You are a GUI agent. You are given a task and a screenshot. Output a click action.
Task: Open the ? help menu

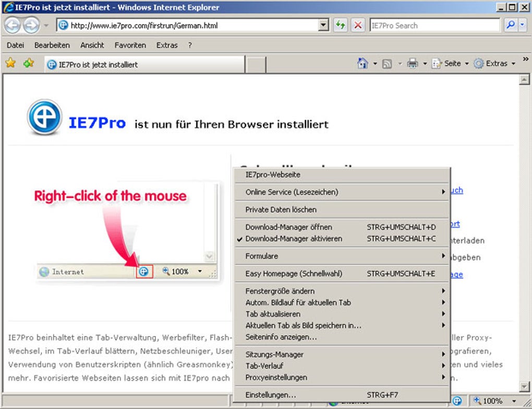tap(190, 45)
